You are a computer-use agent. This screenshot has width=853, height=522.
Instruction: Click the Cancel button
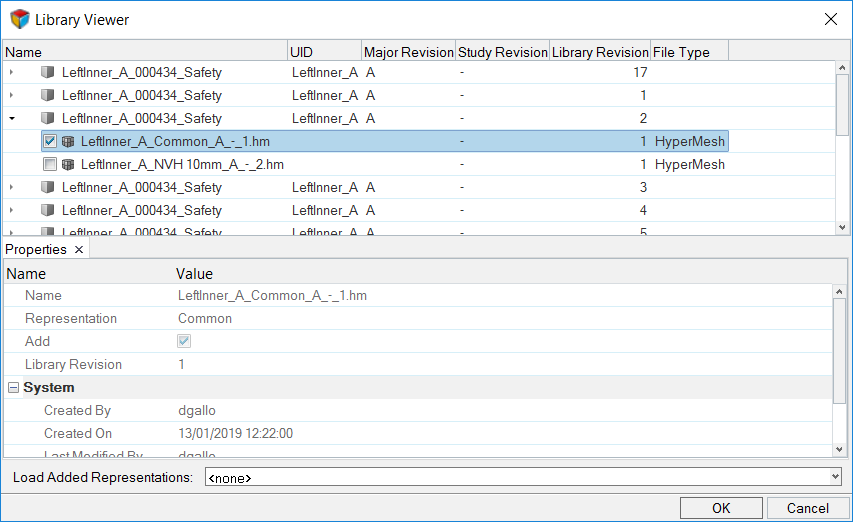(808, 508)
